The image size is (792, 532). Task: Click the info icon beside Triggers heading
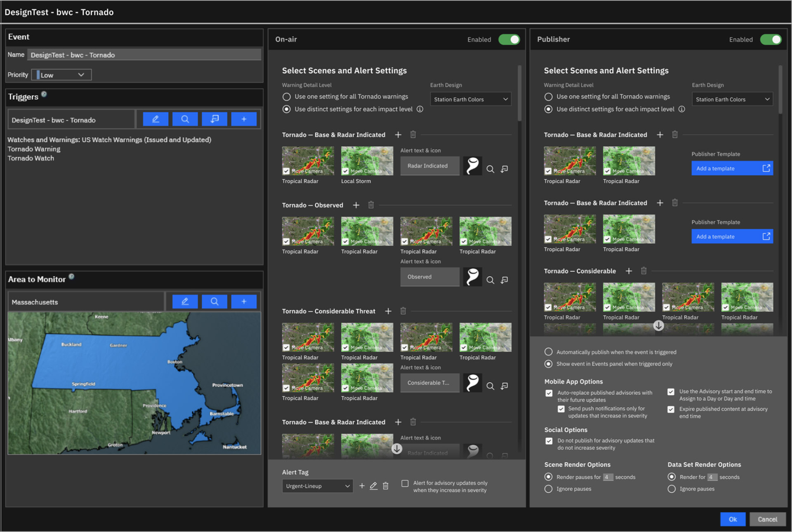point(44,94)
